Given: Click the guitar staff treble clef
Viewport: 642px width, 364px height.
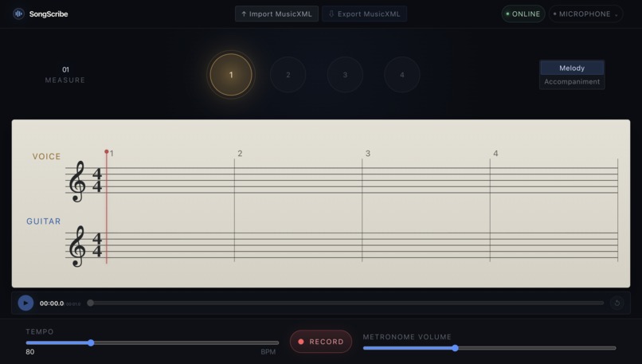Looking at the screenshot, I should click(77, 246).
